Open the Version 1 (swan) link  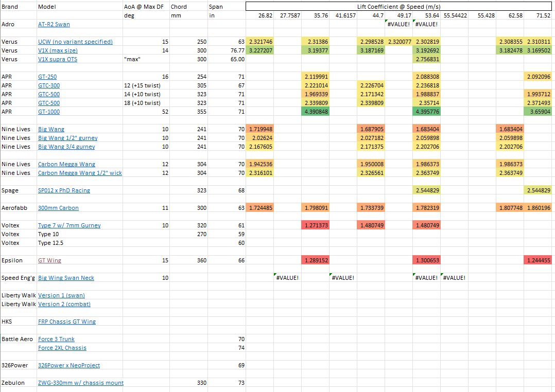pyautogui.click(x=62, y=295)
